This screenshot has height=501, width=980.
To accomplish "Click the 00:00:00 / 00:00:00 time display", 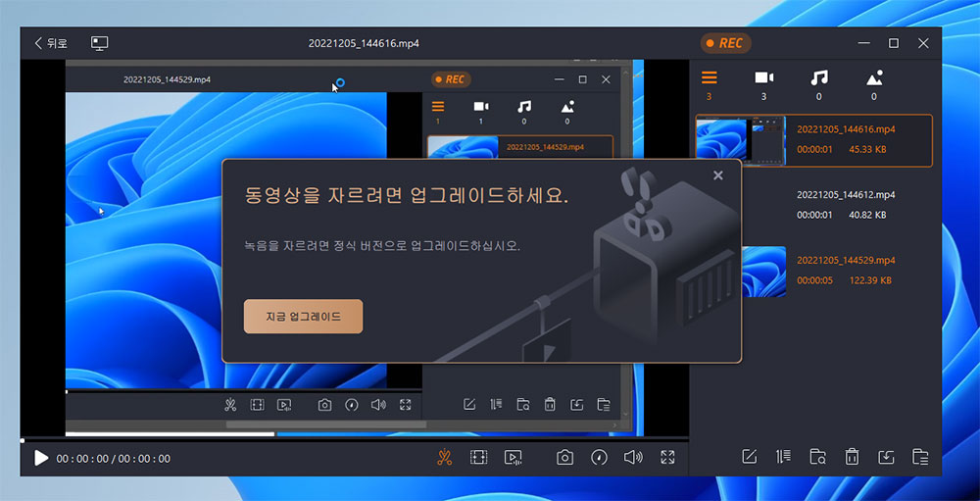I will (113, 459).
